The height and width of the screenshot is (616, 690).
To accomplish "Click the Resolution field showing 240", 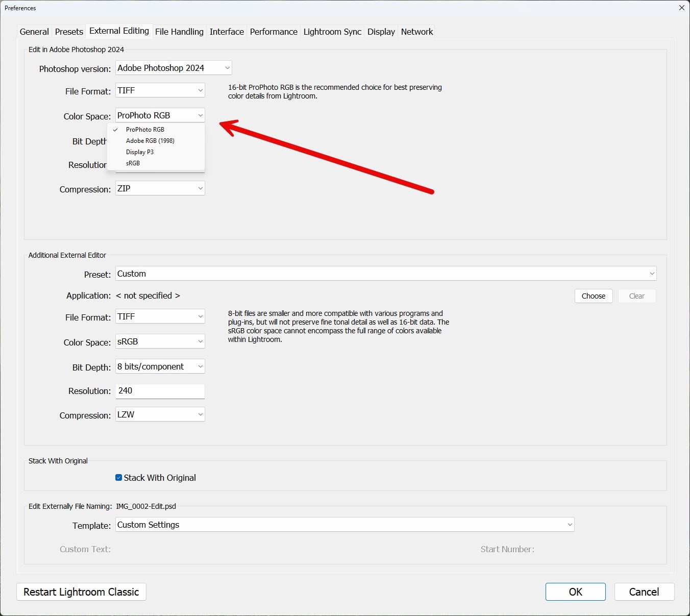I will (x=160, y=391).
